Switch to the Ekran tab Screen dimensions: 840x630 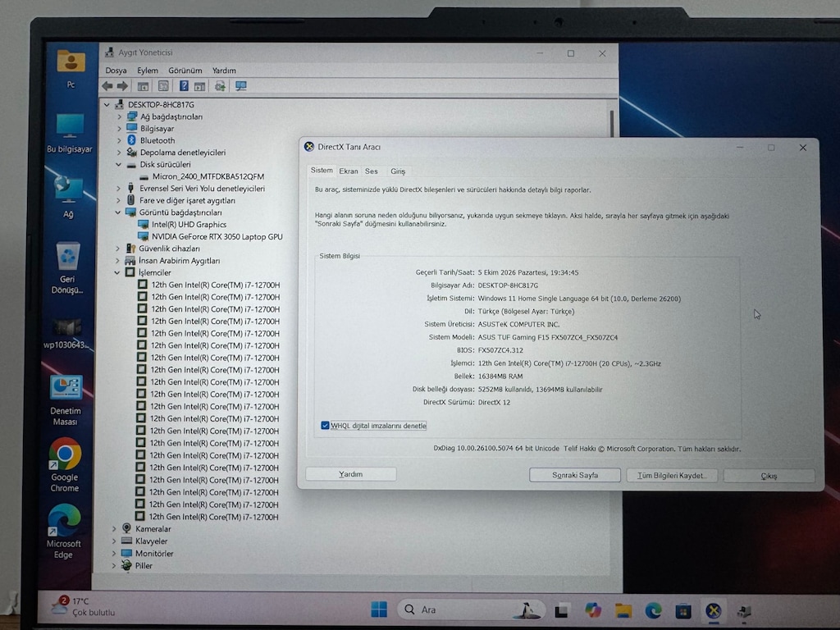pyautogui.click(x=348, y=171)
